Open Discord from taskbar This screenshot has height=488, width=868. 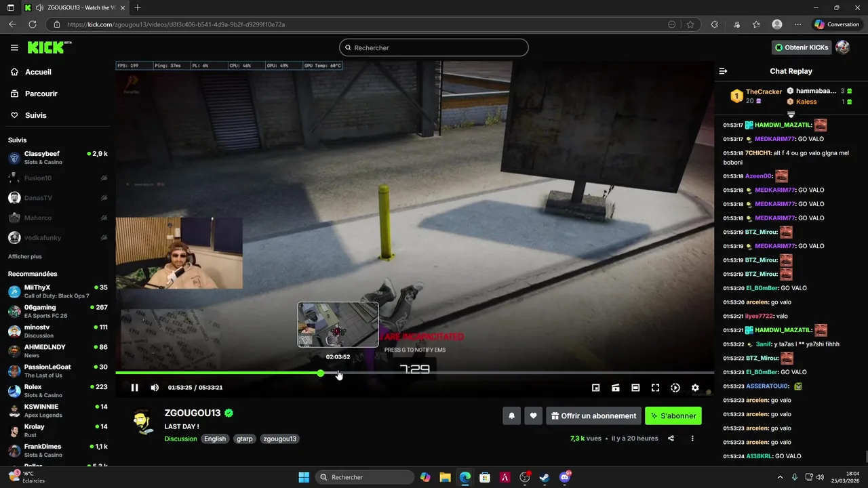tap(565, 477)
